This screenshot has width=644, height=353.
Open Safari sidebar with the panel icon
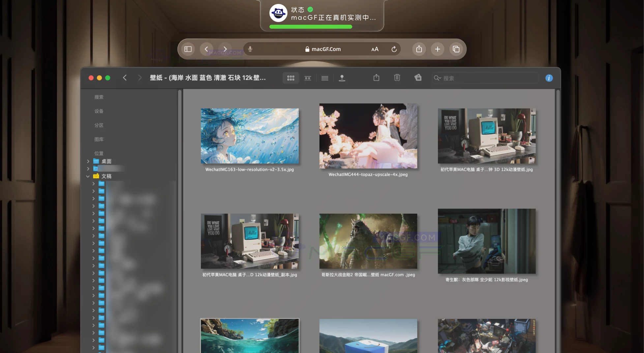[x=188, y=49]
